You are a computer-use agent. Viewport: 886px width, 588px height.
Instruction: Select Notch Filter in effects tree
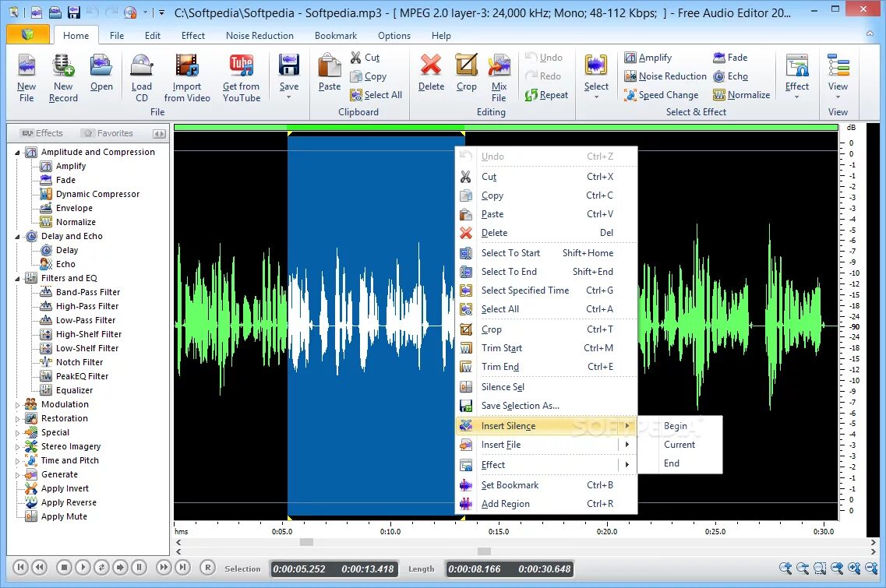pos(79,363)
